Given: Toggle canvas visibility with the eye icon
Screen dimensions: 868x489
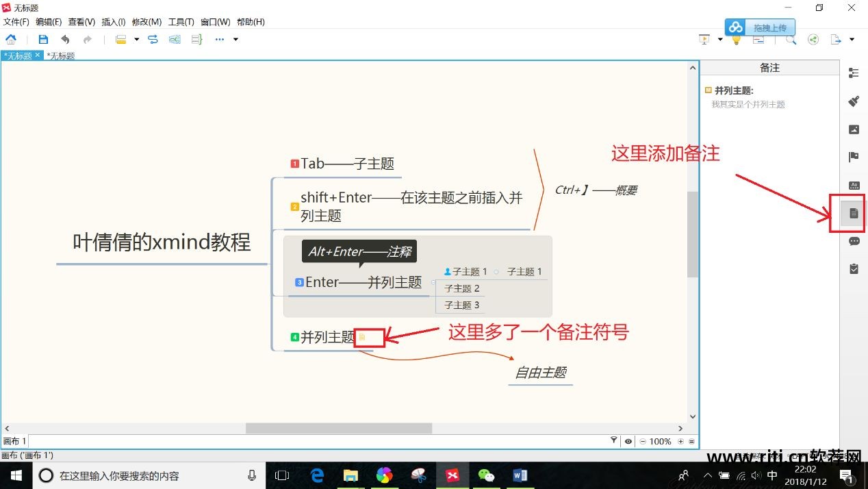Looking at the screenshot, I should 628,441.
